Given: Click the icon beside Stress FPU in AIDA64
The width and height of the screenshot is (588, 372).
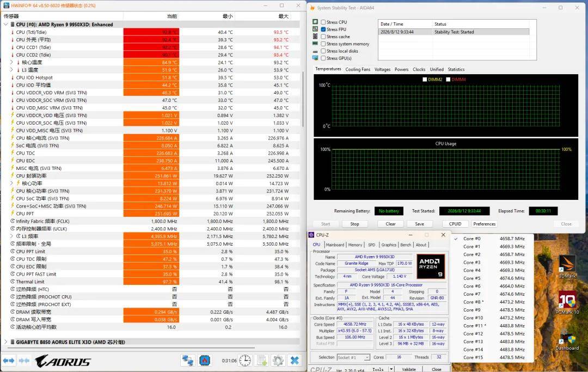Looking at the screenshot, I should point(315,29).
